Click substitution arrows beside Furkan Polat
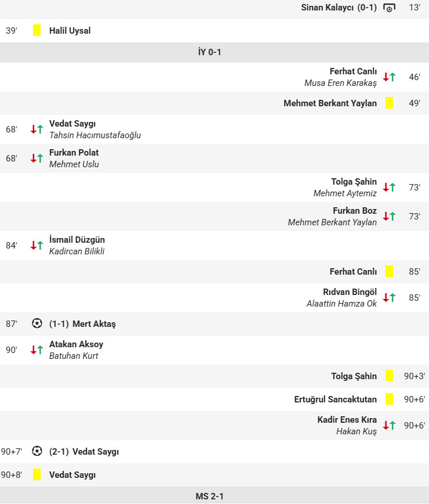The height and width of the screenshot is (504, 429). click(37, 159)
